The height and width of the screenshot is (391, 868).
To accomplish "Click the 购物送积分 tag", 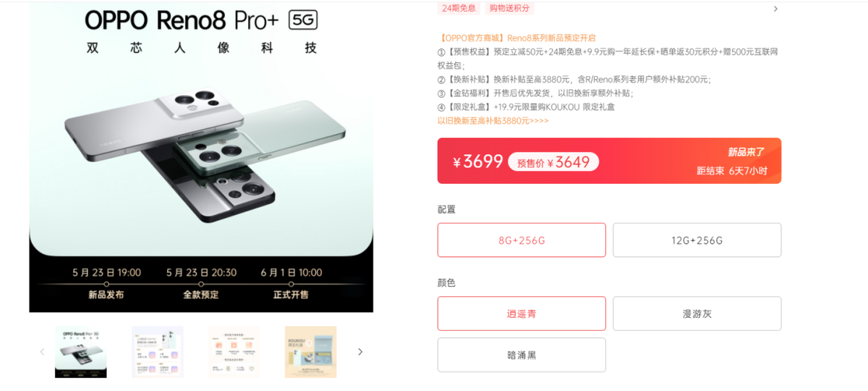I will tap(509, 8).
